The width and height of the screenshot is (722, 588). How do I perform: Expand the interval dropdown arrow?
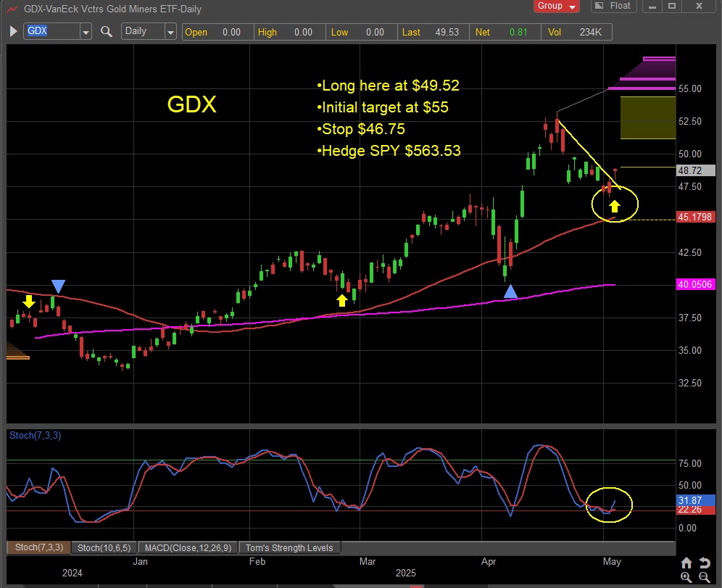[x=171, y=32]
